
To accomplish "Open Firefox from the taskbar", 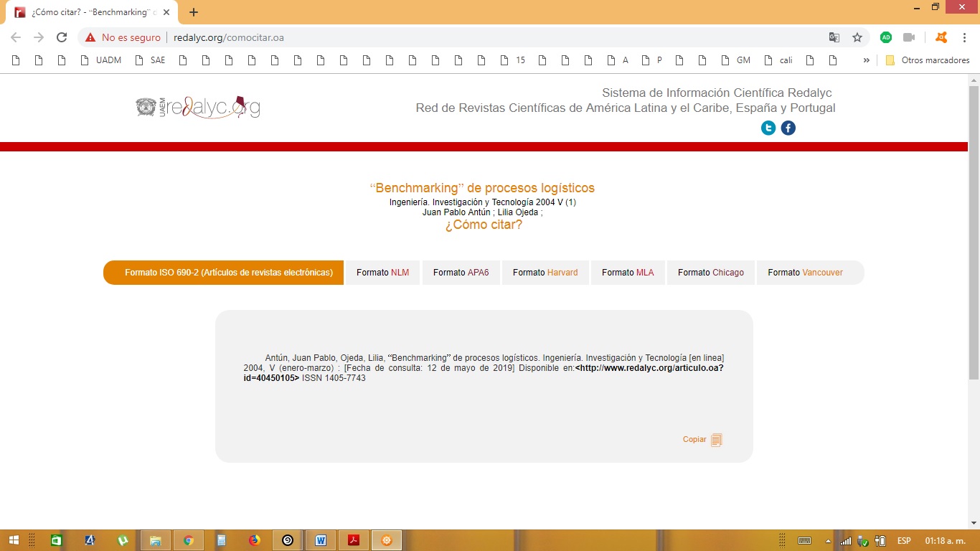I will tap(254, 540).
